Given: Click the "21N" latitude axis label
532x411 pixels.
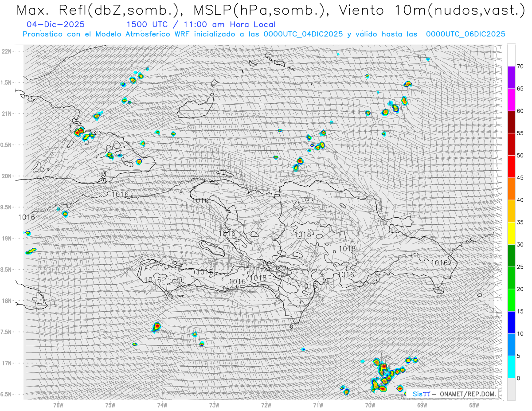Looking at the screenshot, I should pyautogui.click(x=8, y=114).
